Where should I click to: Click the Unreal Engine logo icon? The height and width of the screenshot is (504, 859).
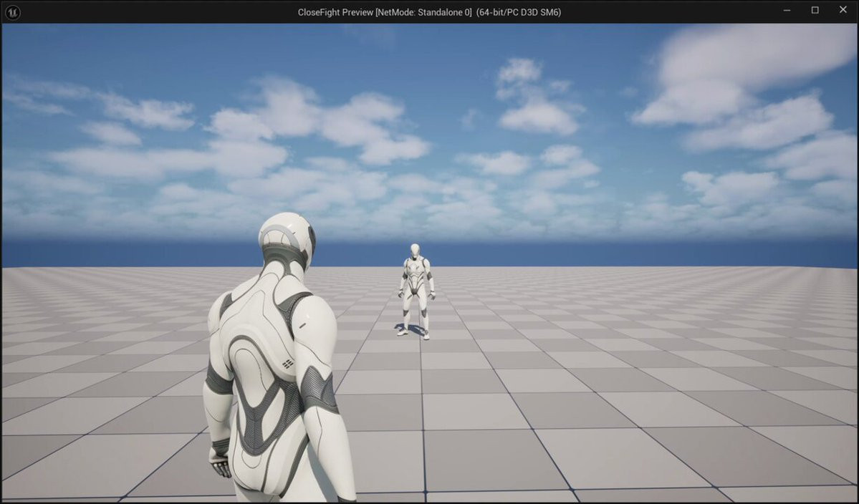click(x=12, y=11)
